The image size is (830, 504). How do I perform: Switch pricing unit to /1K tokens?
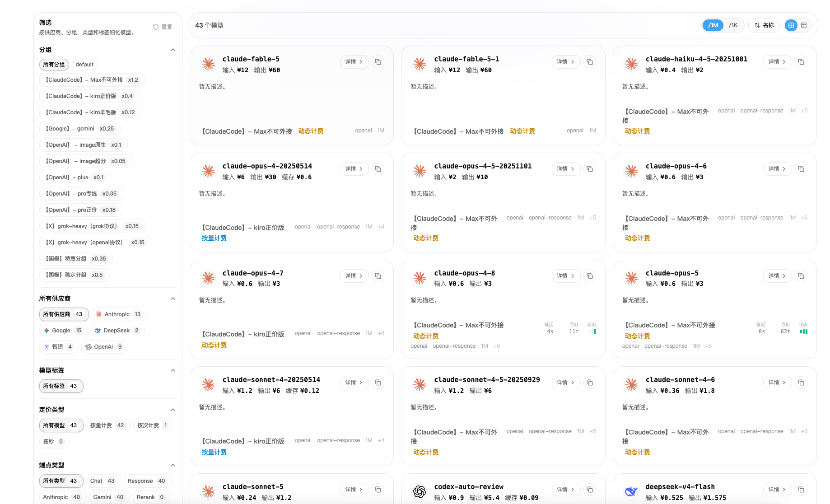tap(733, 25)
